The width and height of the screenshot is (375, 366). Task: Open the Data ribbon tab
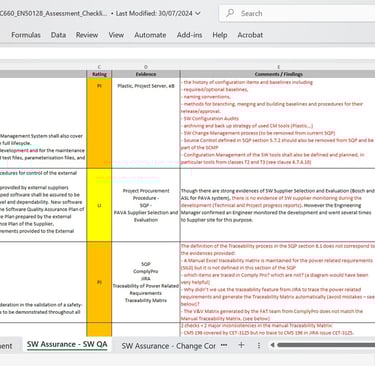pos(58,35)
